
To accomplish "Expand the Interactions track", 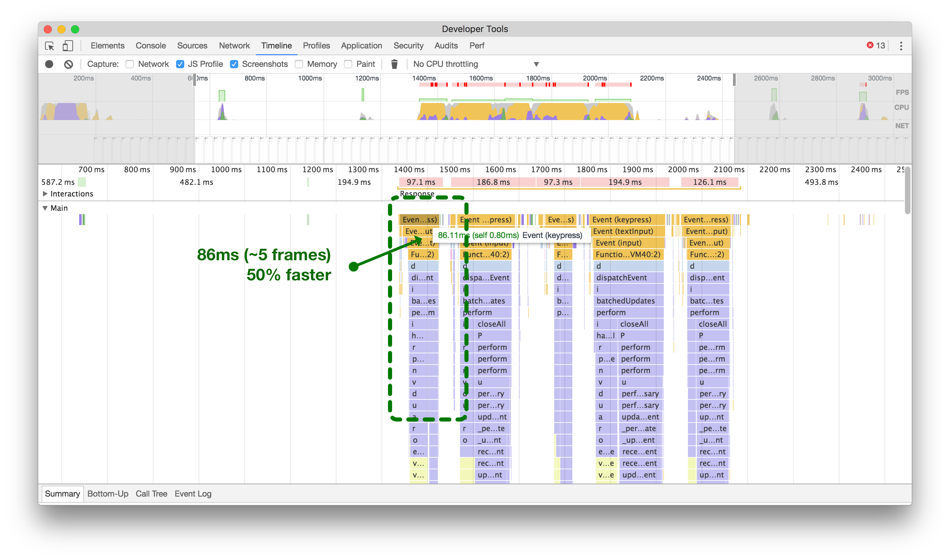I will (x=45, y=194).
